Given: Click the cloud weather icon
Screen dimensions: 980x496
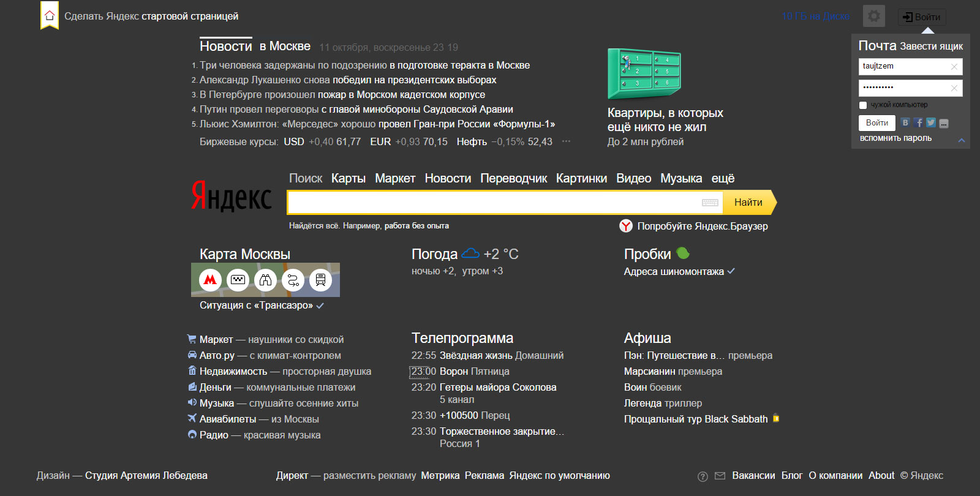Looking at the screenshot, I should (x=470, y=253).
